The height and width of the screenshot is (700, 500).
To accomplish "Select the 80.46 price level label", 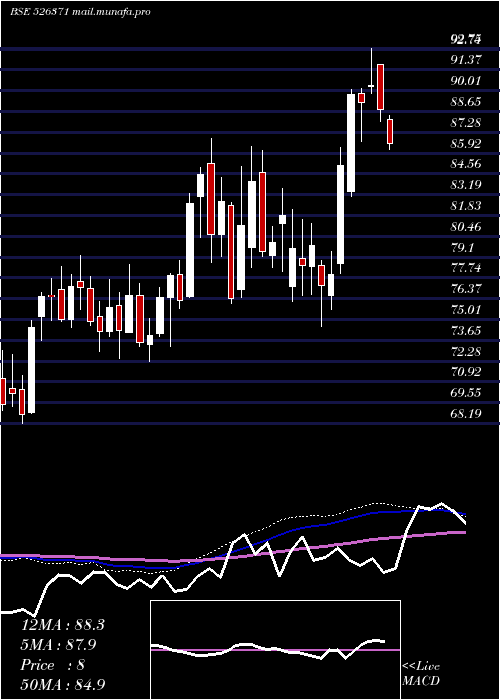I will (x=466, y=226).
